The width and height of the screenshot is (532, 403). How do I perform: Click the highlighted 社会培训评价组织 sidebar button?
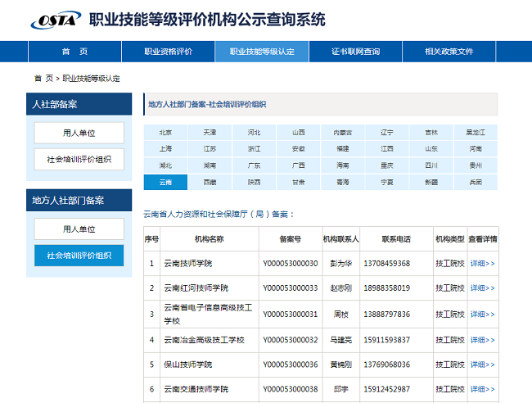(79, 256)
